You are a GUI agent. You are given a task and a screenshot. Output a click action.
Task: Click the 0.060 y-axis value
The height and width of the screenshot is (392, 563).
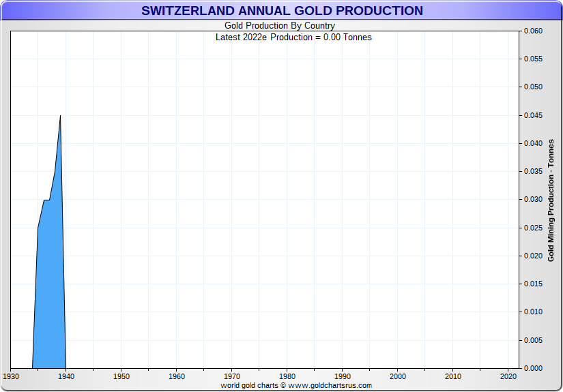pos(532,31)
